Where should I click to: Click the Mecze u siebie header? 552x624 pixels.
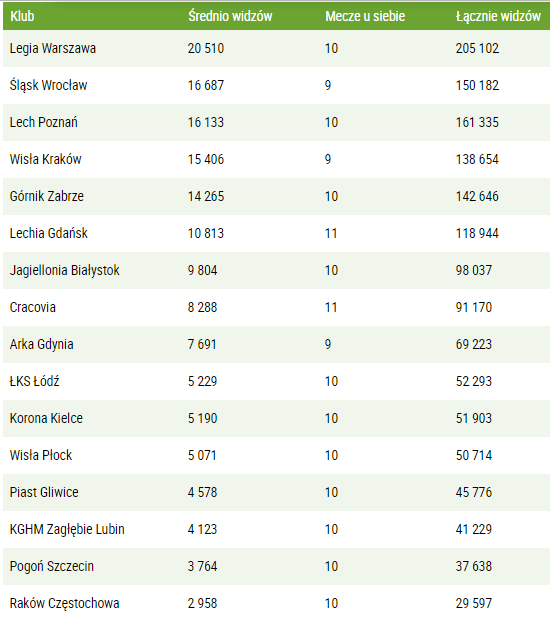point(365,16)
